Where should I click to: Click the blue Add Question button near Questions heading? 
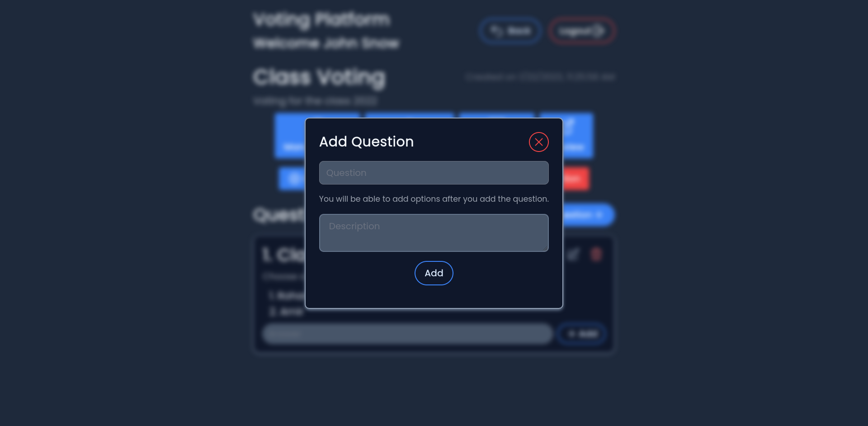583,215
